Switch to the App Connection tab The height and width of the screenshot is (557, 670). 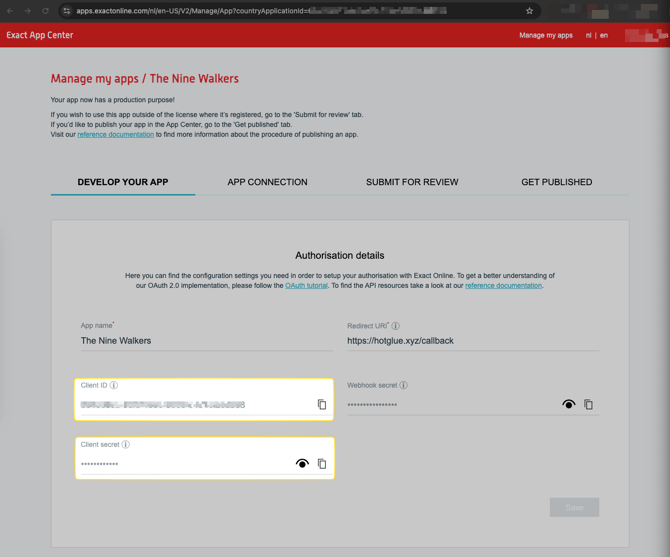267,182
